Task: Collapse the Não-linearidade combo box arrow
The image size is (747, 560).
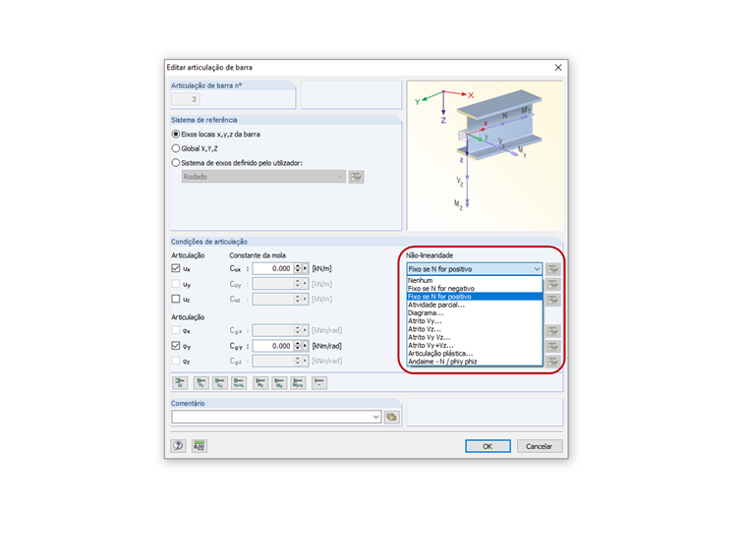Action: pos(537,269)
